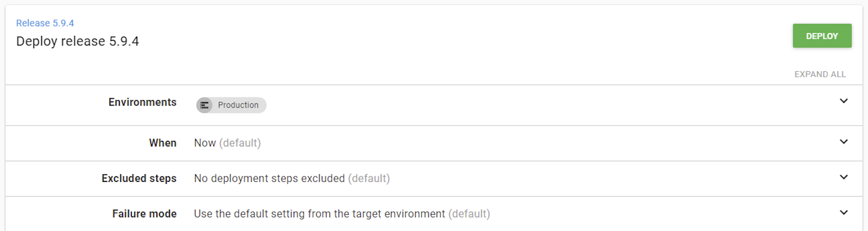Click '(default)' hint in Failure mode row
This screenshot has width=868, height=231.
(469, 214)
